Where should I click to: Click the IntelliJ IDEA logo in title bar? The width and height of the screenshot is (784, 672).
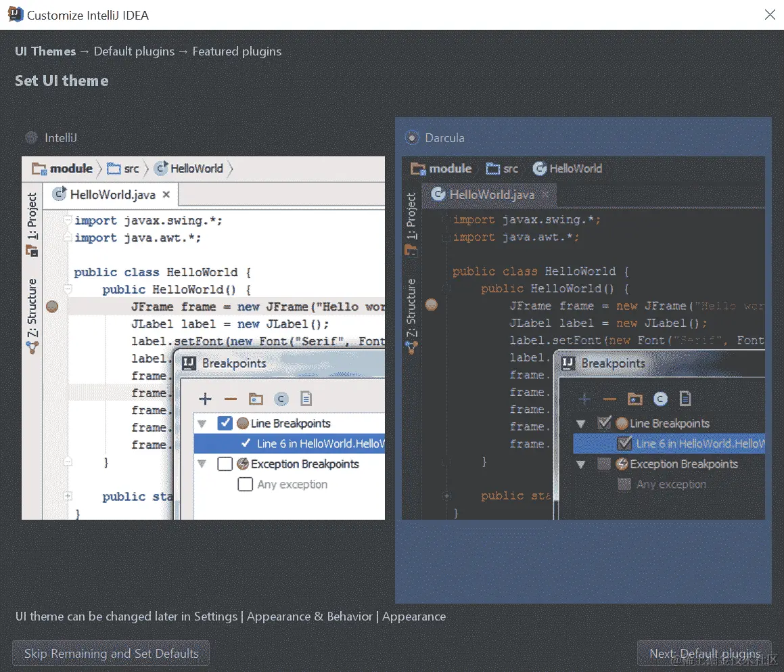point(15,14)
